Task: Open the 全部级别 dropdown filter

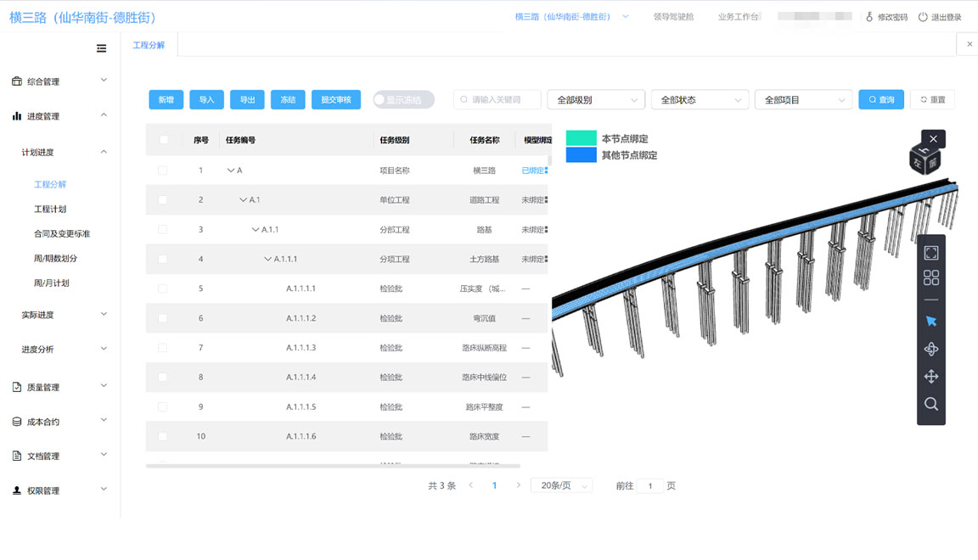Action: pyautogui.click(x=595, y=99)
